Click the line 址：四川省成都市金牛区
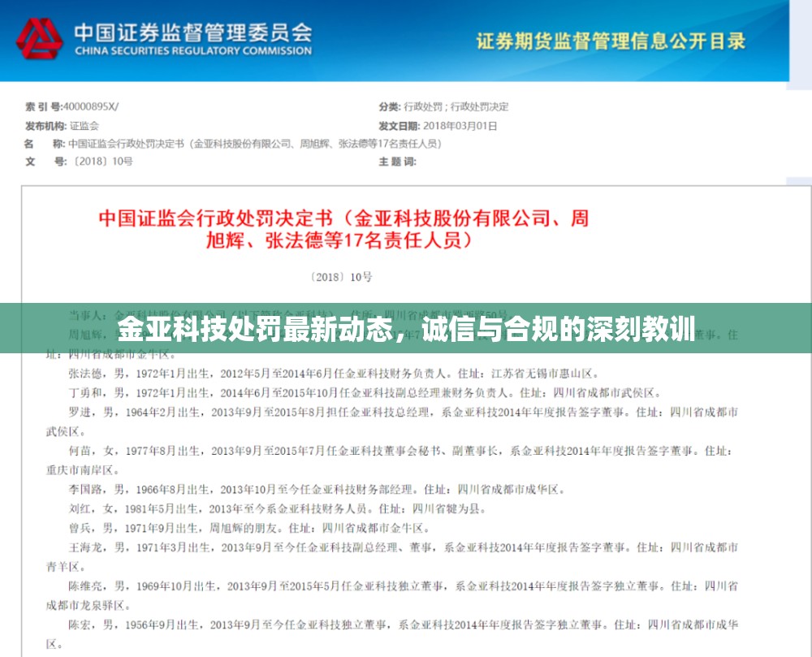The width and height of the screenshot is (812, 657). pyautogui.click(x=110, y=355)
